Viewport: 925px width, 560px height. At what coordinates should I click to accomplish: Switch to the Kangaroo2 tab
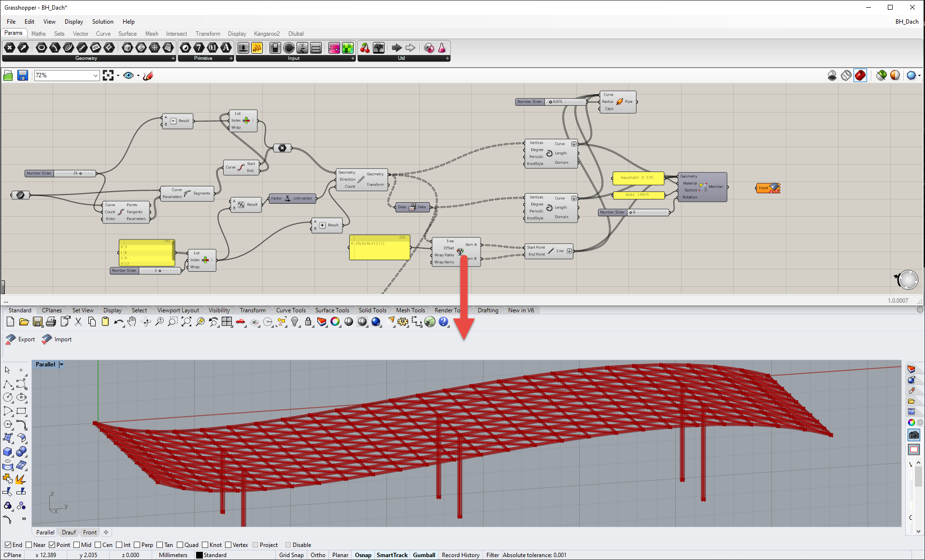[267, 33]
